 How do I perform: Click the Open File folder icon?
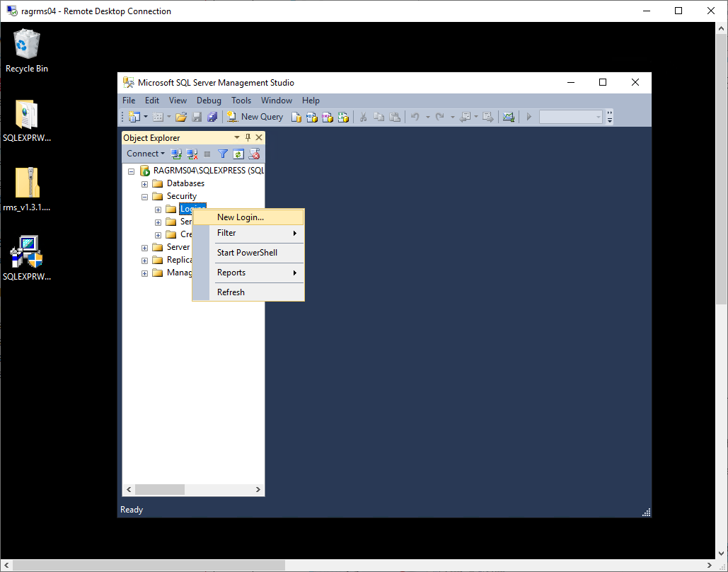[181, 117]
